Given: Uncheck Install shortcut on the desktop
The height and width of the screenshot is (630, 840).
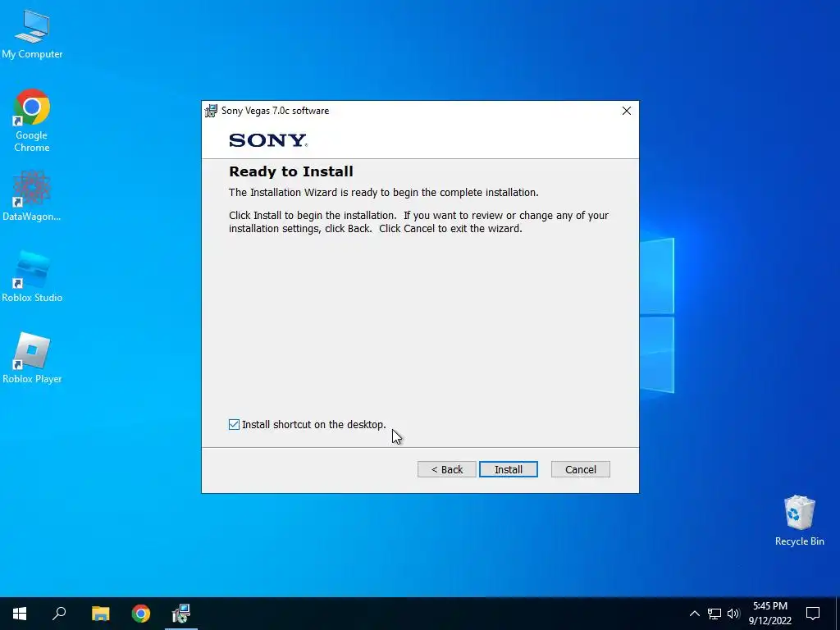Looking at the screenshot, I should pyautogui.click(x=234, y=424).
